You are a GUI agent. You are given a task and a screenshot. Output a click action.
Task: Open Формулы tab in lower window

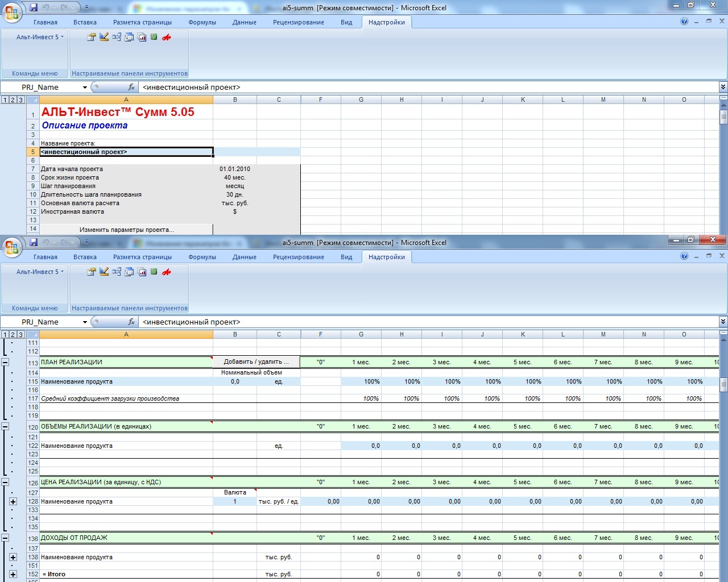click(x=202, y=257)
